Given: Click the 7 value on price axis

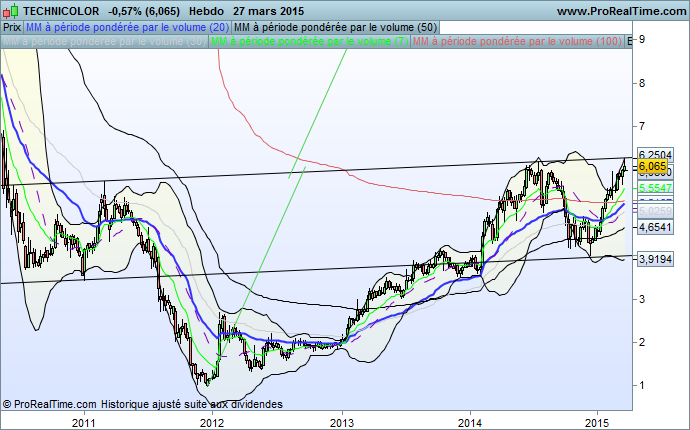Looking at the screenshot, I should click(642, 126).
